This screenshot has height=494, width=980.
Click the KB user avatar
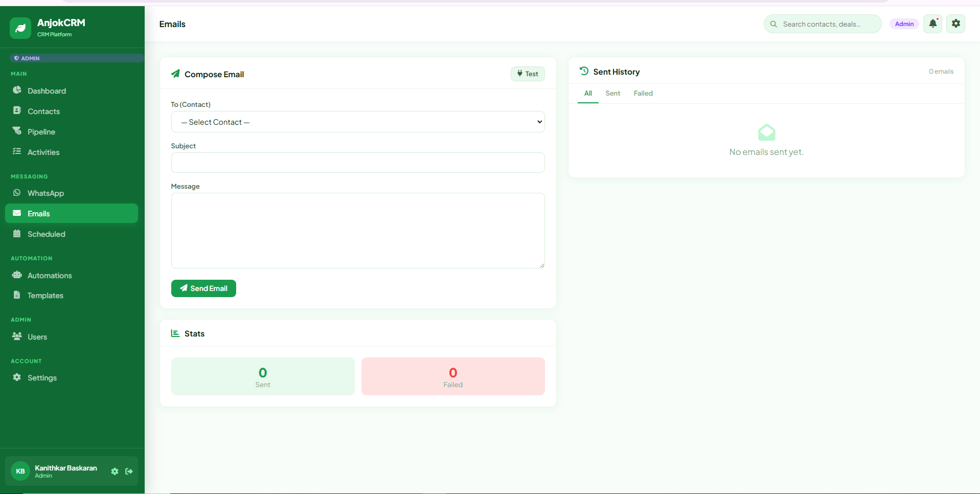(20, 471)
